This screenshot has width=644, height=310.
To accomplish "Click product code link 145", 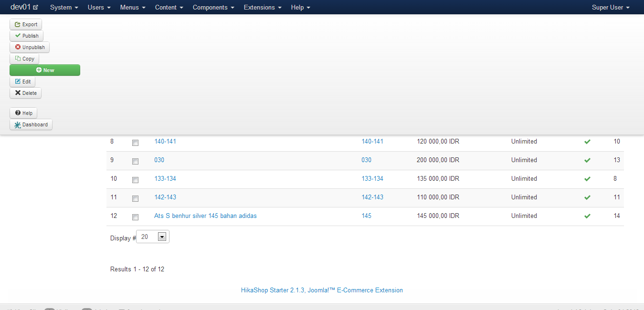I will point(366,216).
